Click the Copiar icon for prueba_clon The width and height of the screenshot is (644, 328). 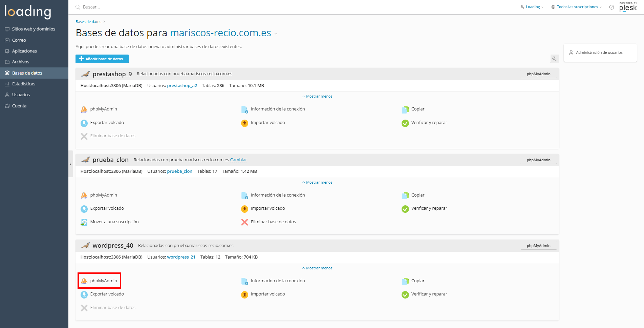point(405,196)
